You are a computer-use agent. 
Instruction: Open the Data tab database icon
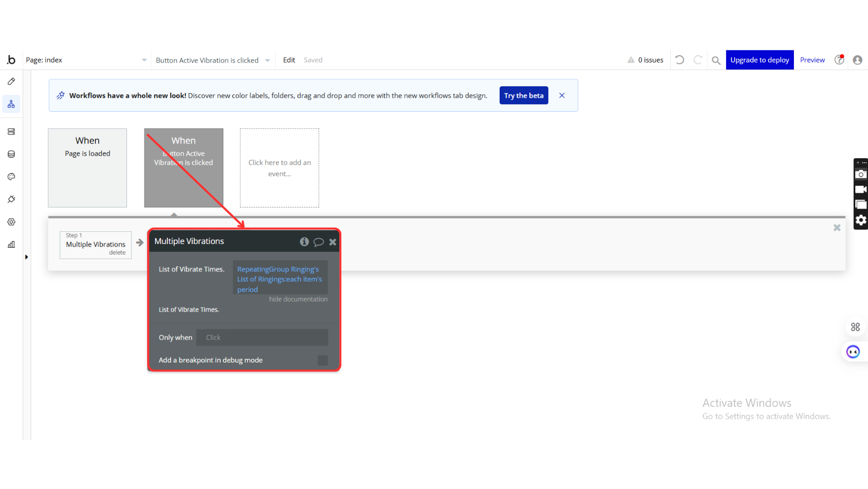[x=11, y=154]
